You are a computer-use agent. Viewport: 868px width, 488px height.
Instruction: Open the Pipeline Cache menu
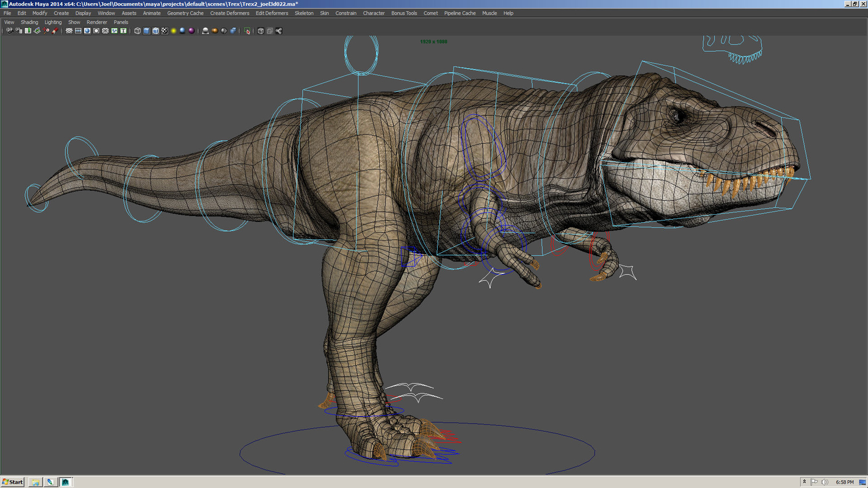[x=460, y=13]
